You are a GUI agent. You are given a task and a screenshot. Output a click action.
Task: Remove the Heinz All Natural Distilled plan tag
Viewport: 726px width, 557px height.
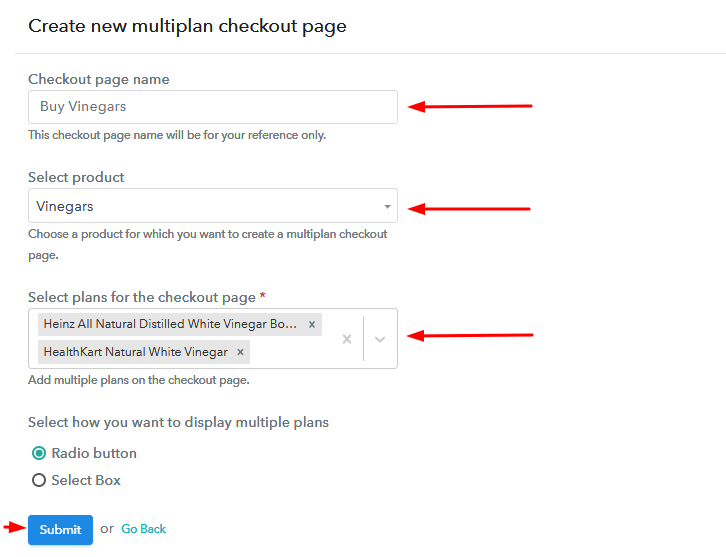[312, 325]
